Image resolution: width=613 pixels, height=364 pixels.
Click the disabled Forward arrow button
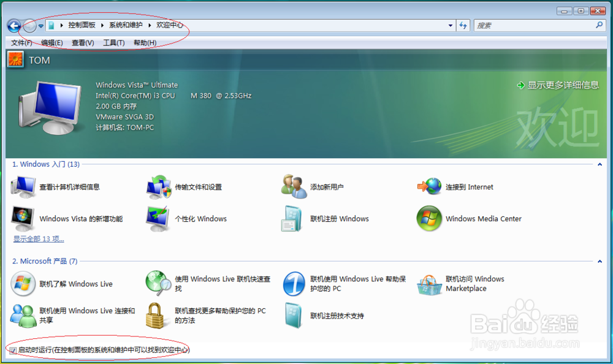point(29,26)
